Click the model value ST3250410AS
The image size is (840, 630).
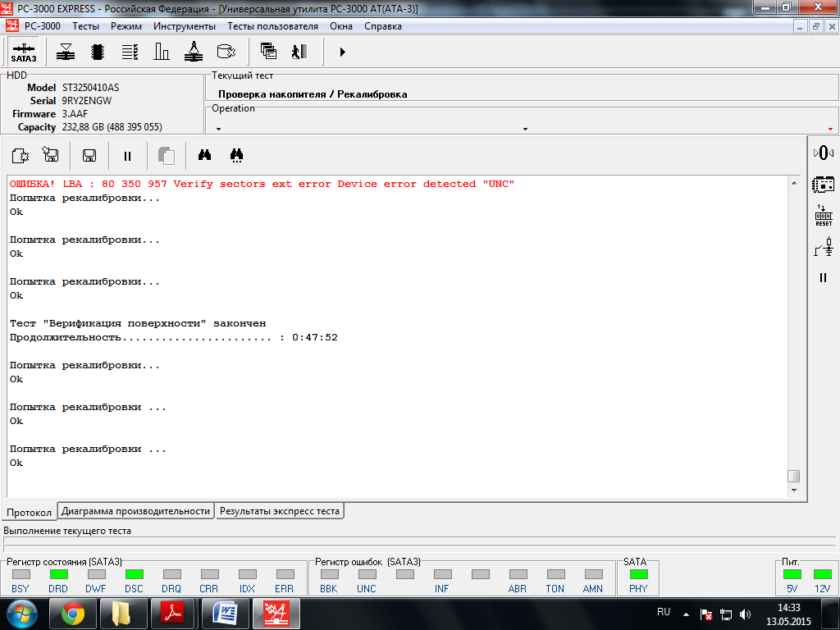click(x=90, y=87)
